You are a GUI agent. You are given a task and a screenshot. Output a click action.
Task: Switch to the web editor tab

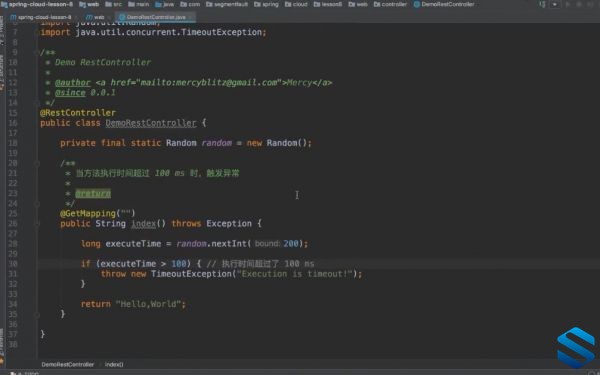tap(96, 17)
